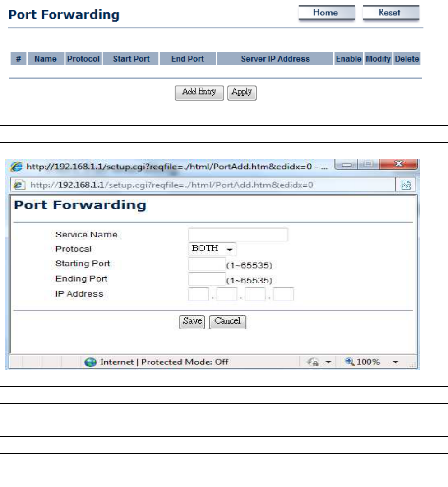Screen dimensions: 448x487
Task: Expand the security options arrow in status bar
Action: [x=328, y=362]
